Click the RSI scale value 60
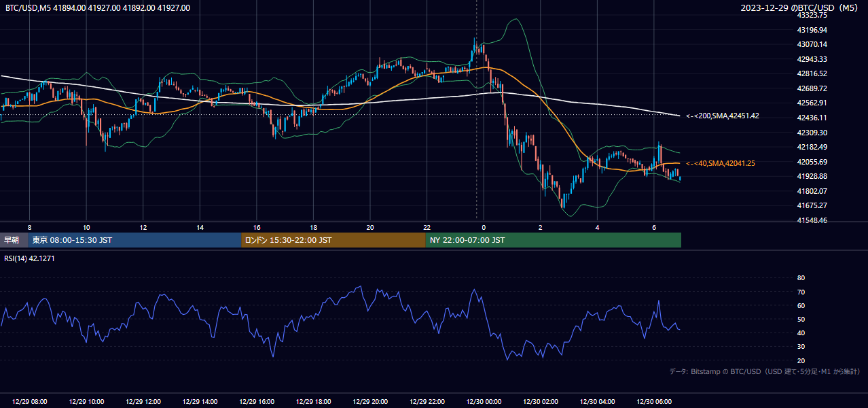The image size is (868, 408). [801, 305]
